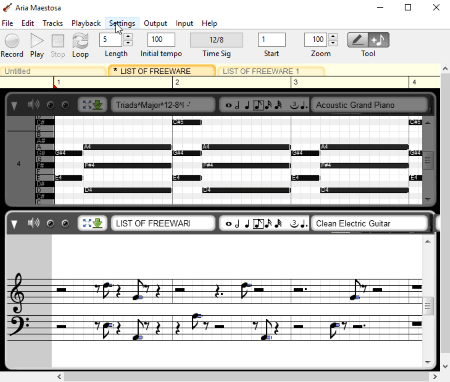450x382 pixels.
Task: Click the speaker icon on the guitar track
Action: point(34,223)
